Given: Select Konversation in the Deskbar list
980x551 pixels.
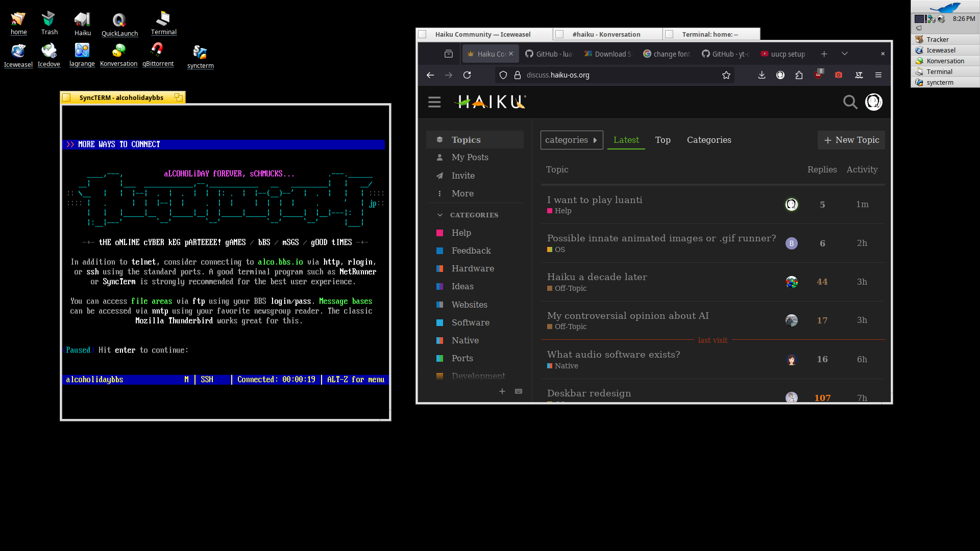Looking at the screenshot, I should [x=945, y=61].
